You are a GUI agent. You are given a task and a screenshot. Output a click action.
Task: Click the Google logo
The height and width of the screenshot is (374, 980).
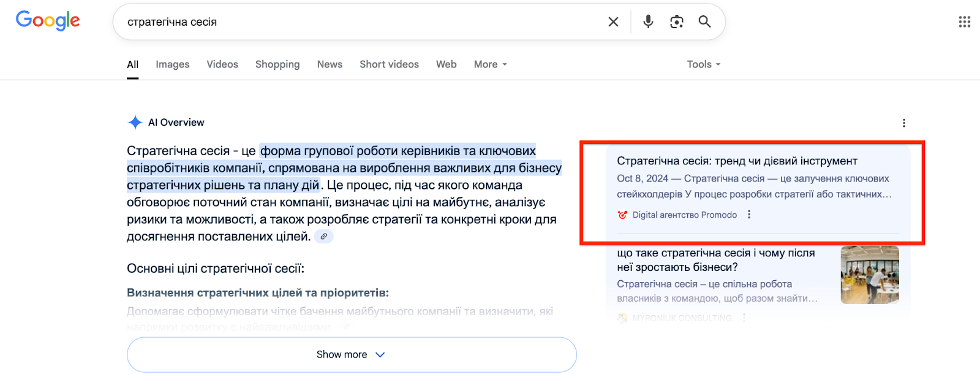tap(48, 21)
